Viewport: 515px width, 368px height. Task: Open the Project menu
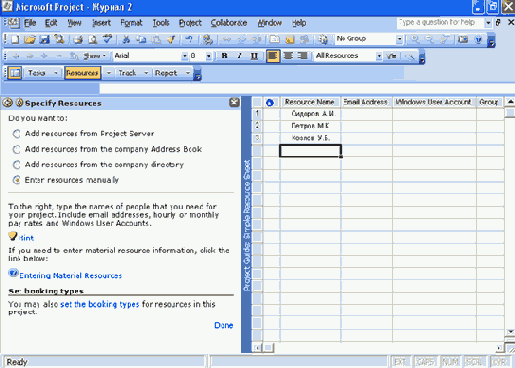190,23
